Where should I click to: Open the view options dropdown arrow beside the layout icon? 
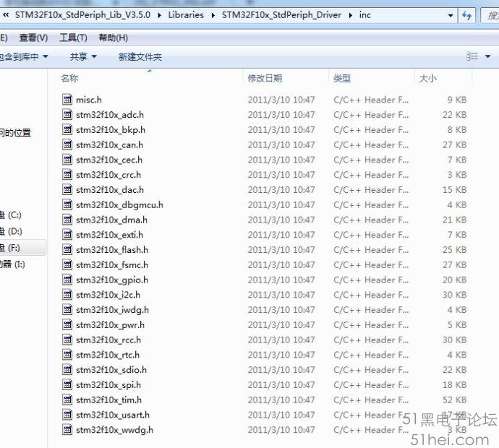tap(488, 56)
